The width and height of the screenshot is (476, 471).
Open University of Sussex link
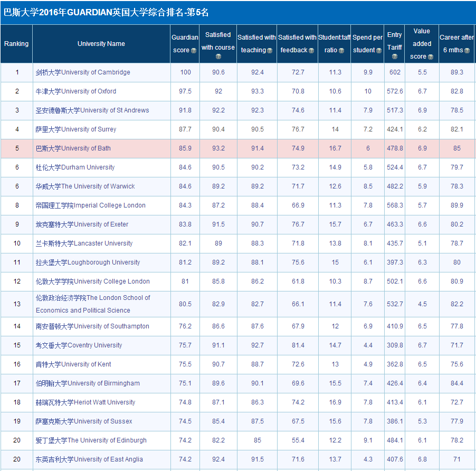(x=84, y=421)
